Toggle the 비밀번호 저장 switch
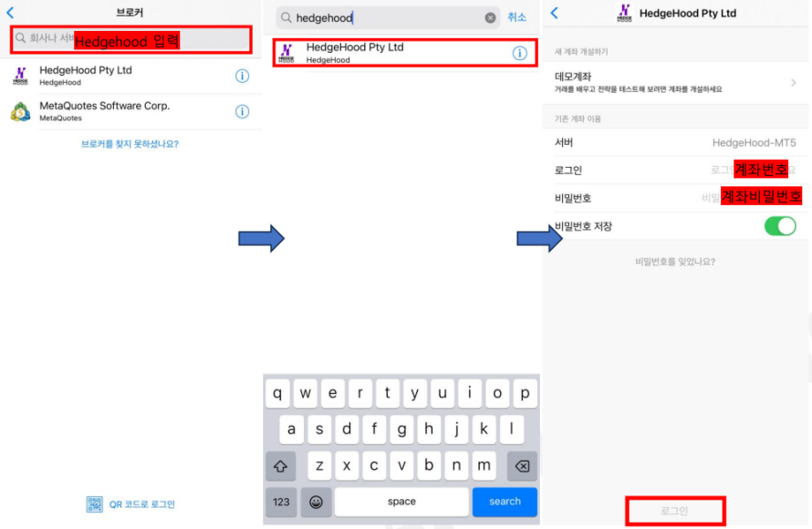 tap(779, 226)
